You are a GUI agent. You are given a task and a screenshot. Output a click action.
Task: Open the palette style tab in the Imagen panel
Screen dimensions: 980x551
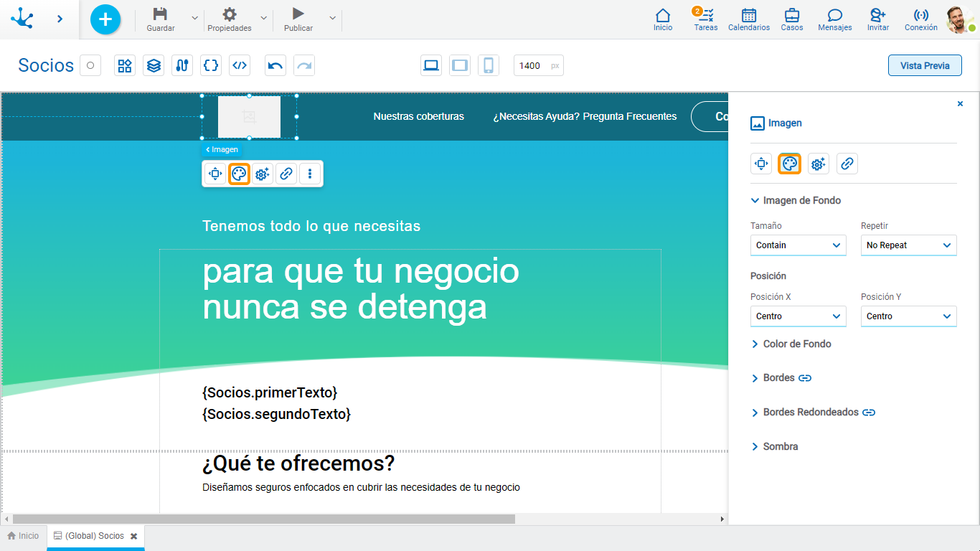pyautogui.click(x=790, y=164)
